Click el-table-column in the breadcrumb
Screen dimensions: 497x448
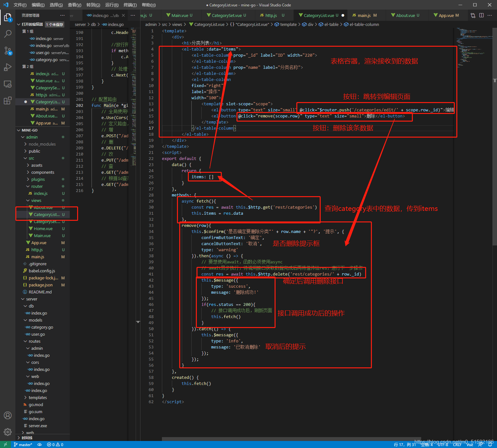click(364, 24)
